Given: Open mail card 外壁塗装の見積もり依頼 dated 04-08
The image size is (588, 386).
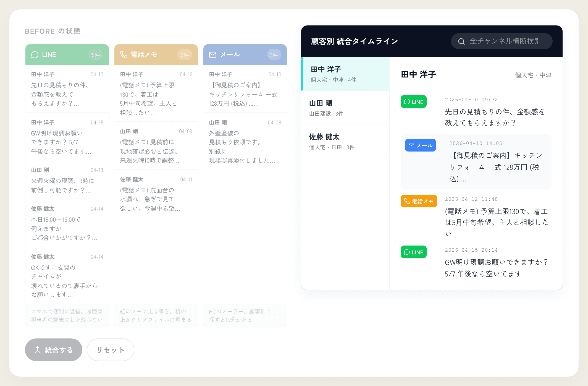Looking at the screenshot, I should click(x=245, y=141).
